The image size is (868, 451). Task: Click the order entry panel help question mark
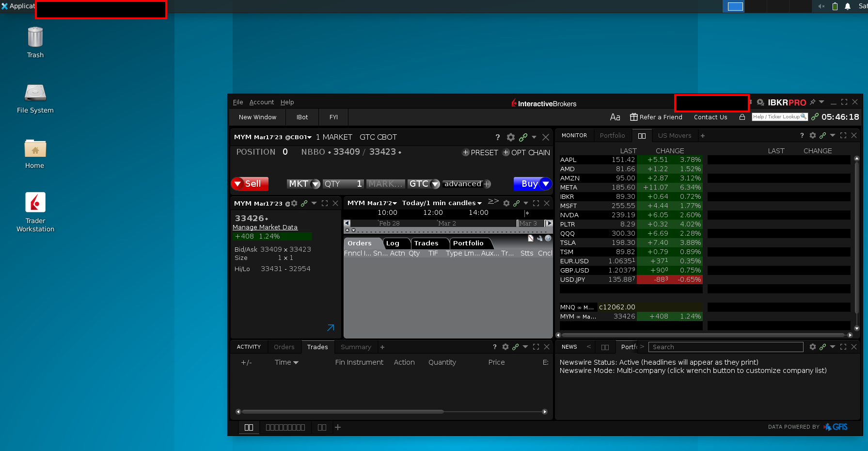tap(497, 137)
